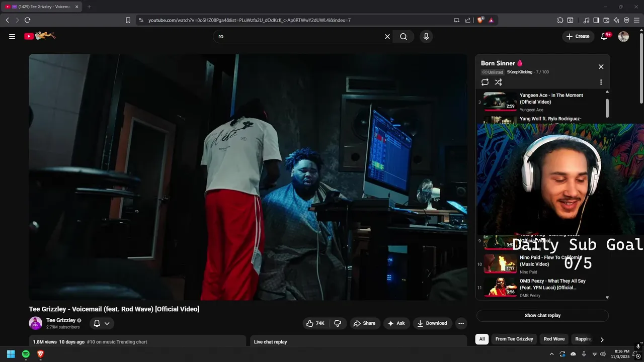The height and width of the screenshot is (362, 644).
Task: Open Brave Rewards triangle icon
Action: click(x=491, y=20)
